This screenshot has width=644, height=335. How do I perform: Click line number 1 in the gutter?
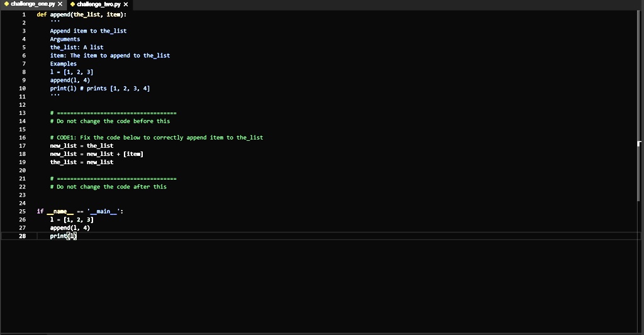pyautogui.click(x=24, y=14)
